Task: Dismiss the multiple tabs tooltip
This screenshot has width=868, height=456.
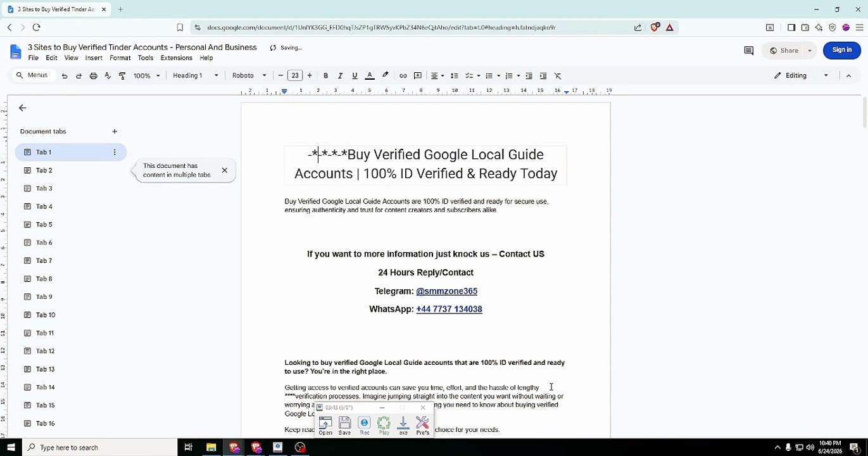Action: (x=224, y=170)
